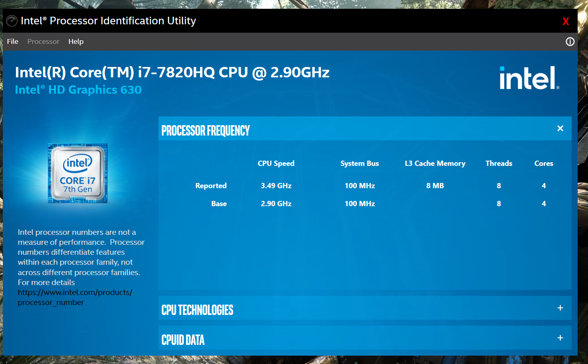Click the plus icon beside CPU Technologies
Viewport: 588px width, 364px height.
[x=560, y=308]
